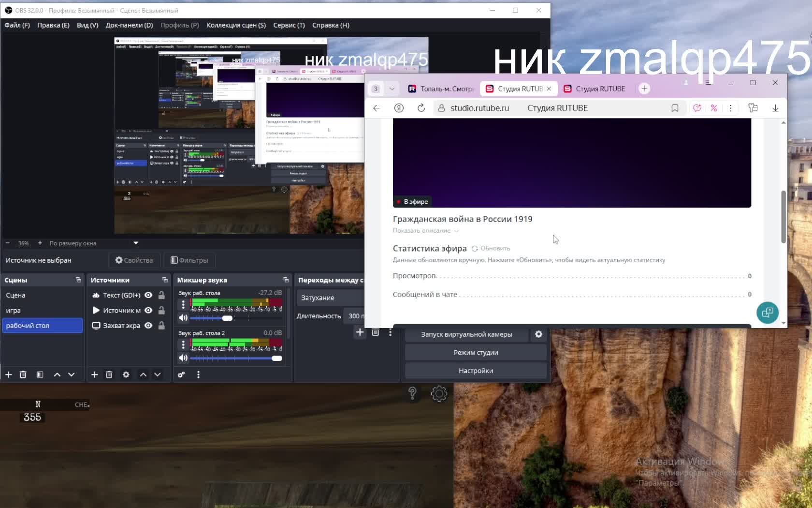The height and width of the screenshot is (508, 812).
Task: Move the selected source down
Action: pos(158,374)
